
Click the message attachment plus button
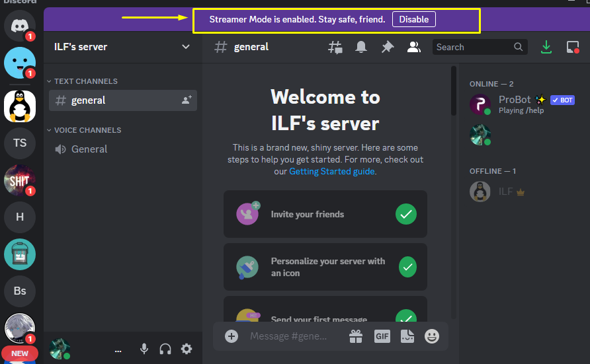(232, 336)
